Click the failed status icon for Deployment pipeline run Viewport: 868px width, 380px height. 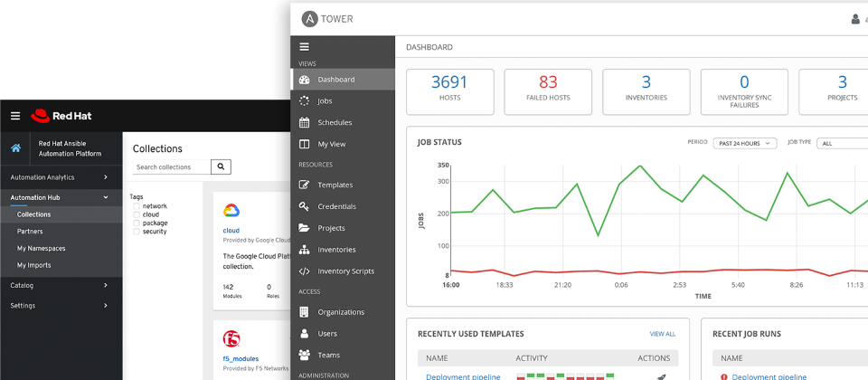pos(724,377)
